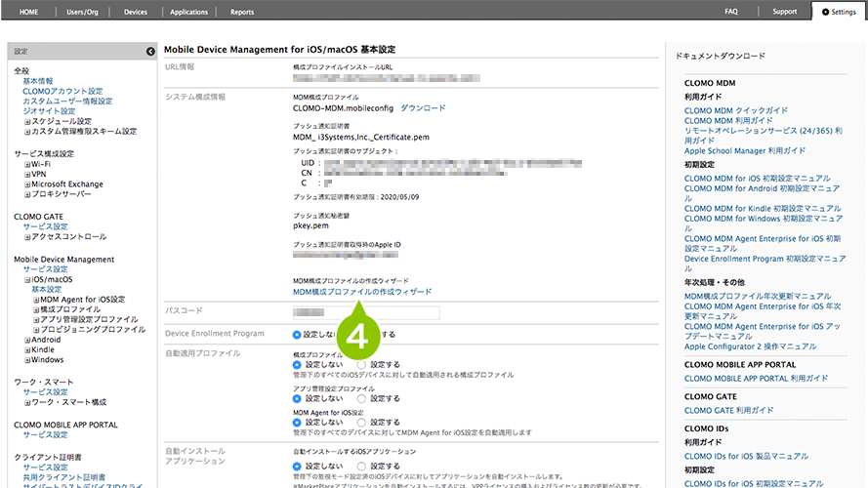The height and width of the screenshot is (488, 868).
Task: Open CLOMO MDM for iOS 初期設定マニュアル
Action: (758, 179)
